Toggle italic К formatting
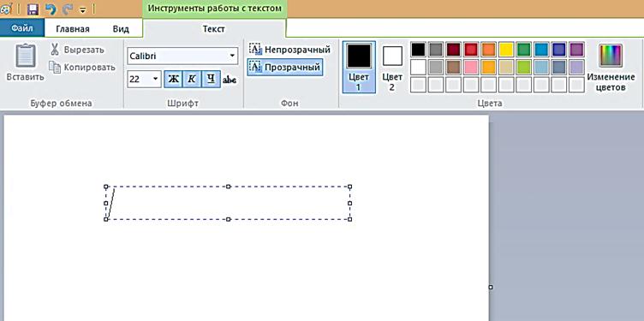The width and height of the screenshot is (644, 321). point(192,80)
